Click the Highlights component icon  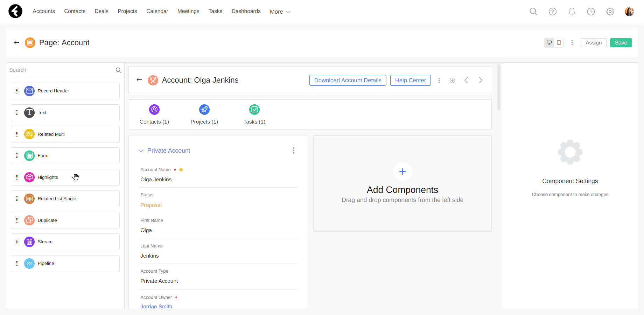[29, 177]
